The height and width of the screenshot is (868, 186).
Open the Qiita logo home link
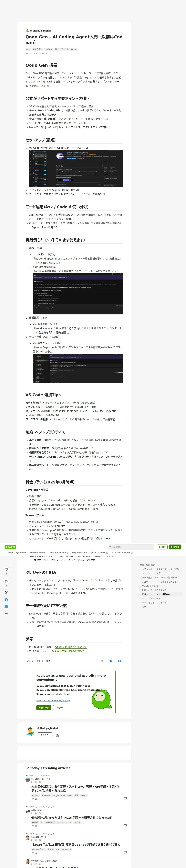click(x=10, y=547)
